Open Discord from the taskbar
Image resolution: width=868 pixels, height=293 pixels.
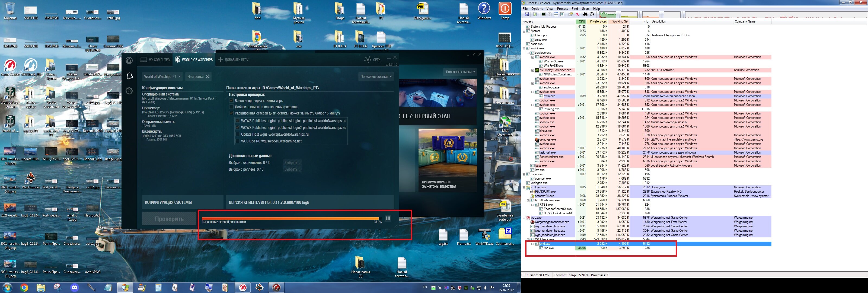pos(75,288)
